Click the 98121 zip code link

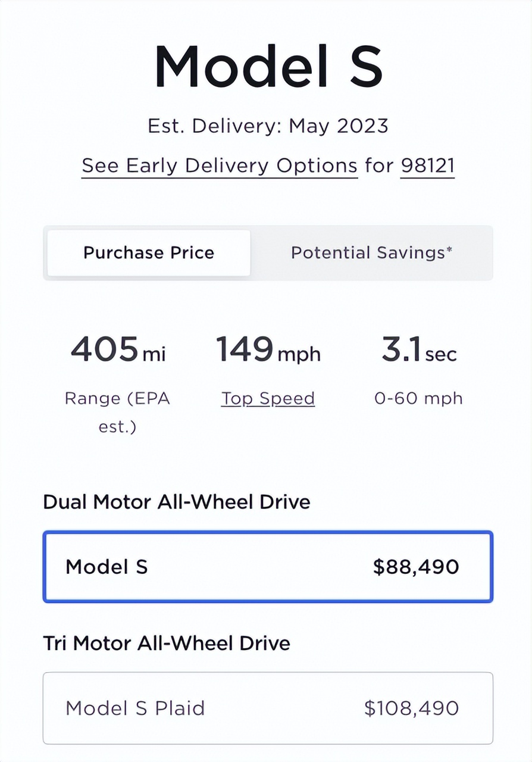point(427,165)
